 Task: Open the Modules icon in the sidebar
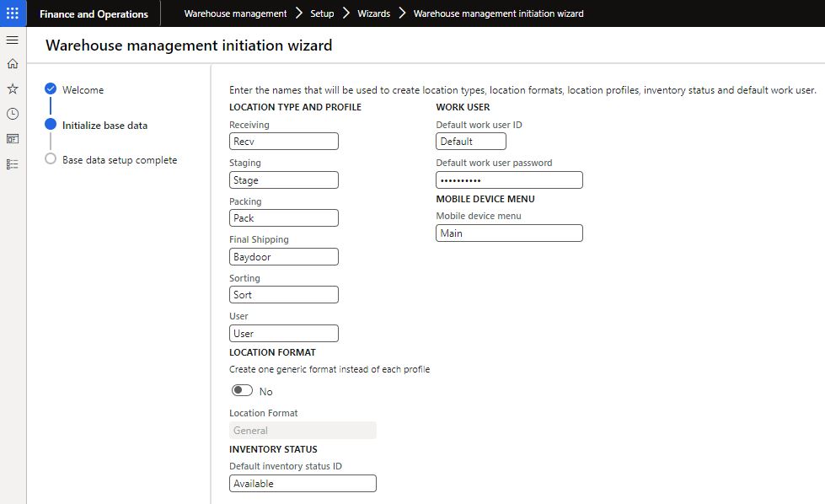(12, 164)
